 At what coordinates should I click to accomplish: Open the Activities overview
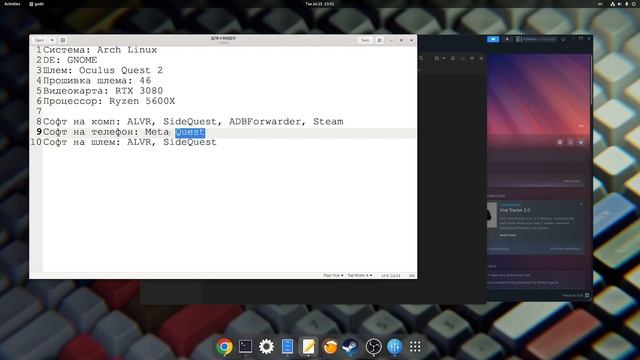(12, 4)
